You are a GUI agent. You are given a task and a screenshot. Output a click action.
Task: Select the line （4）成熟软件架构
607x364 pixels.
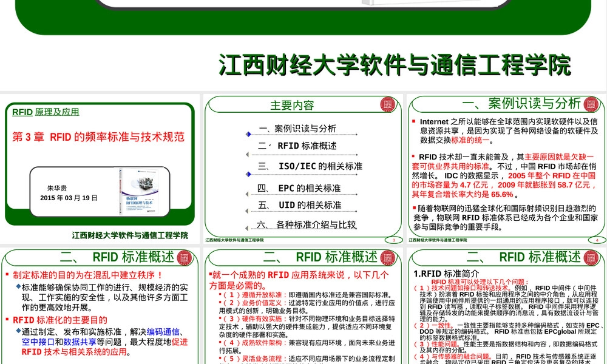click(x=307, y=346)
